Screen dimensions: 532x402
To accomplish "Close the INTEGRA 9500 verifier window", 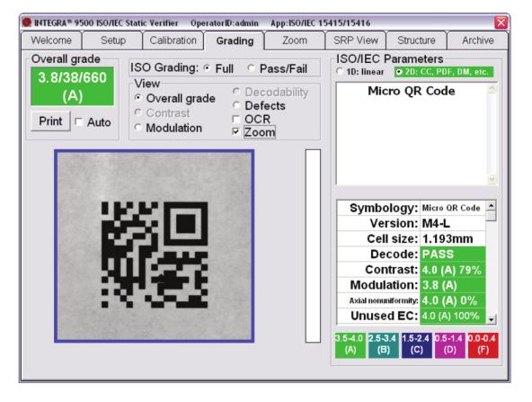I will click(x=501, y=22).
